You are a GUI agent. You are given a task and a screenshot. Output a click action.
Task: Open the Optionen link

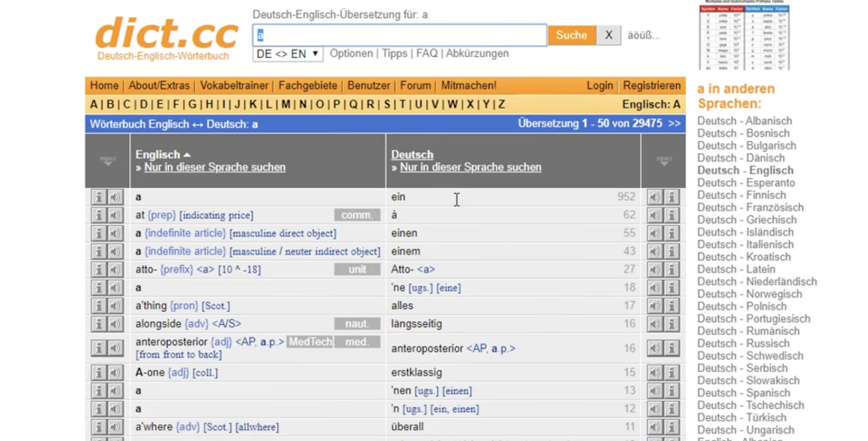click(351, 54)
